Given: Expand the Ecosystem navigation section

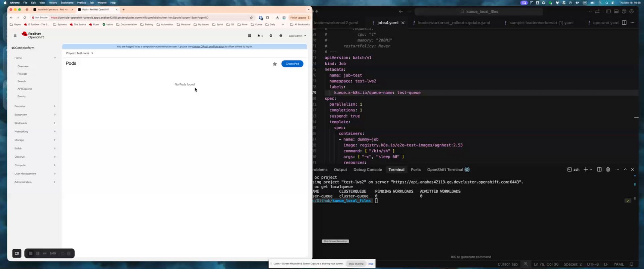Looking at the screenshot, I should [35, 115].
